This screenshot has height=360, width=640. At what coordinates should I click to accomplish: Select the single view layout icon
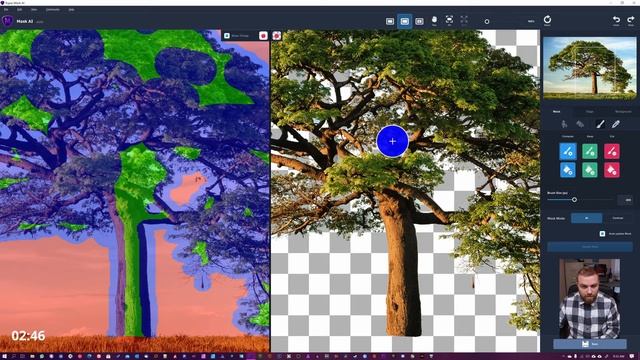(390, 21)
